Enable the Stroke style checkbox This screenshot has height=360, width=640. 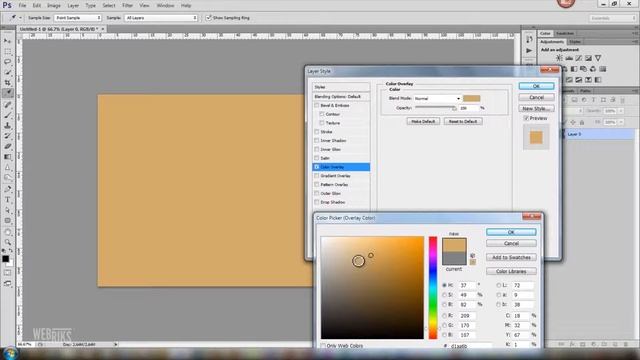316,132
